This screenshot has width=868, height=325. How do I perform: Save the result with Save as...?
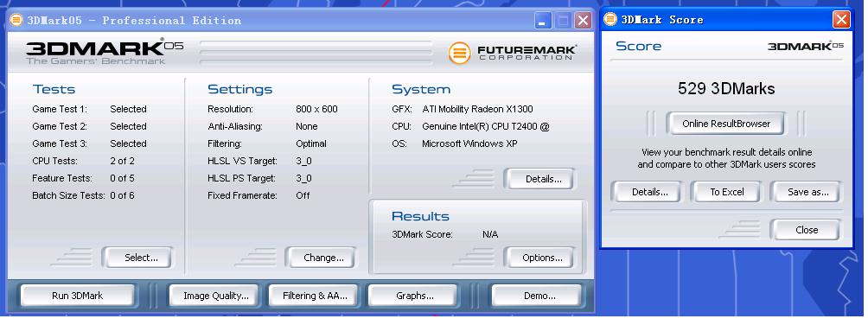807,192
